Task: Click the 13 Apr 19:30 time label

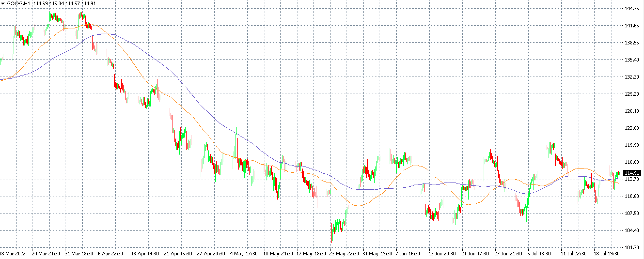Action: click(x=145, y=254)
